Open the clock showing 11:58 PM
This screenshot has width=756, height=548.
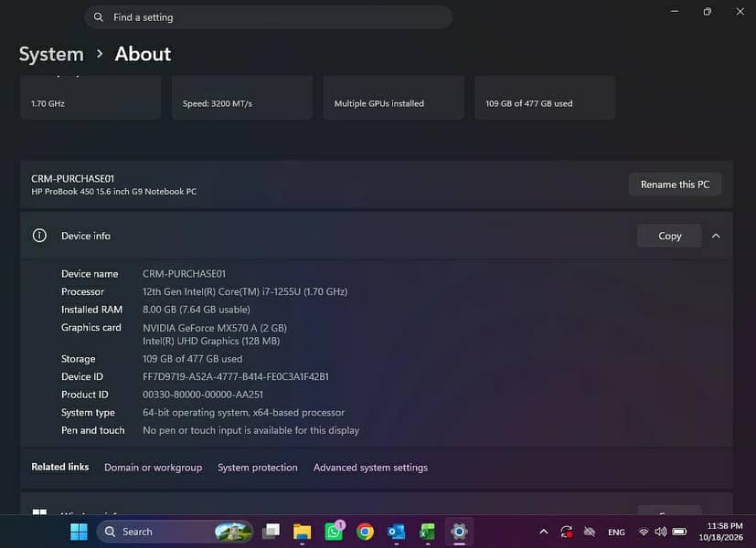[720, 532]
